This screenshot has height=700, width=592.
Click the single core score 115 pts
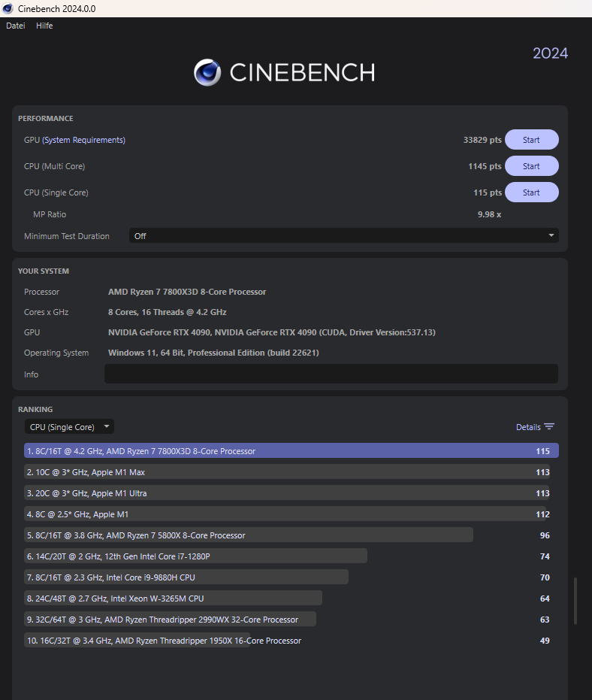click(487, 192)
